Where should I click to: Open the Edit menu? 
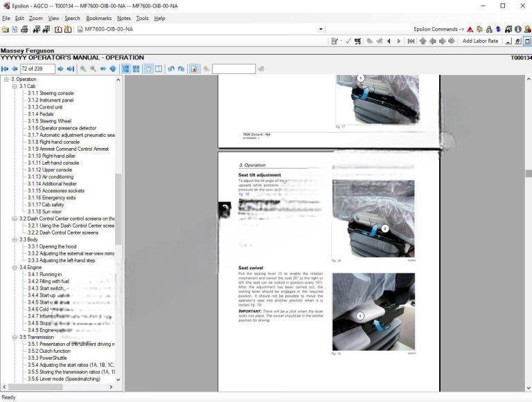19,18
